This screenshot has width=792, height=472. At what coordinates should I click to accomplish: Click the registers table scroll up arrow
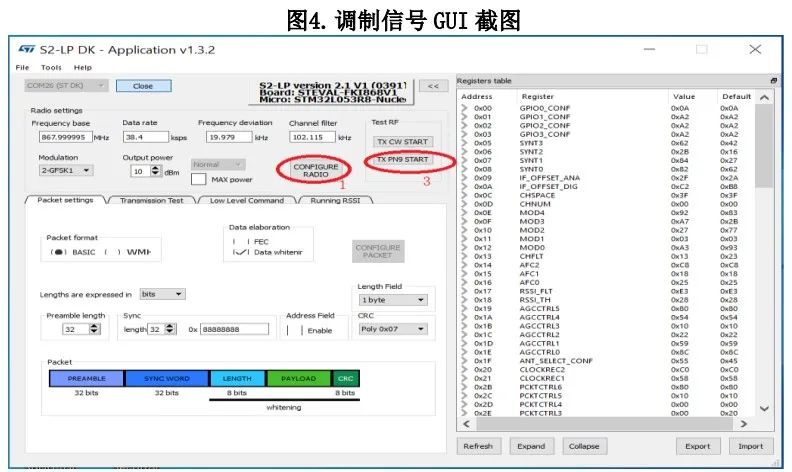(764, 98)
